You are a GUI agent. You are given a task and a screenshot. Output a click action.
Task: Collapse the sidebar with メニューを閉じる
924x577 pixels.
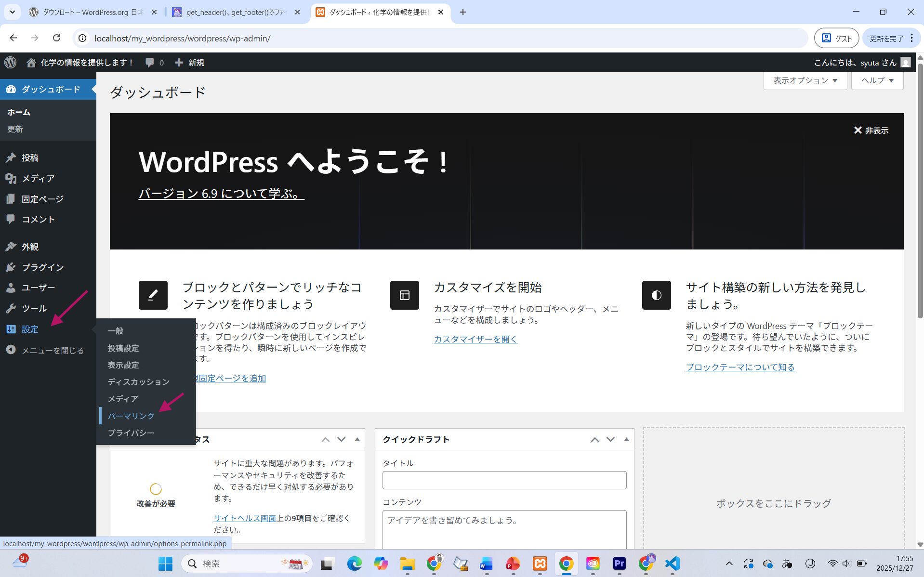coord(52,350)
